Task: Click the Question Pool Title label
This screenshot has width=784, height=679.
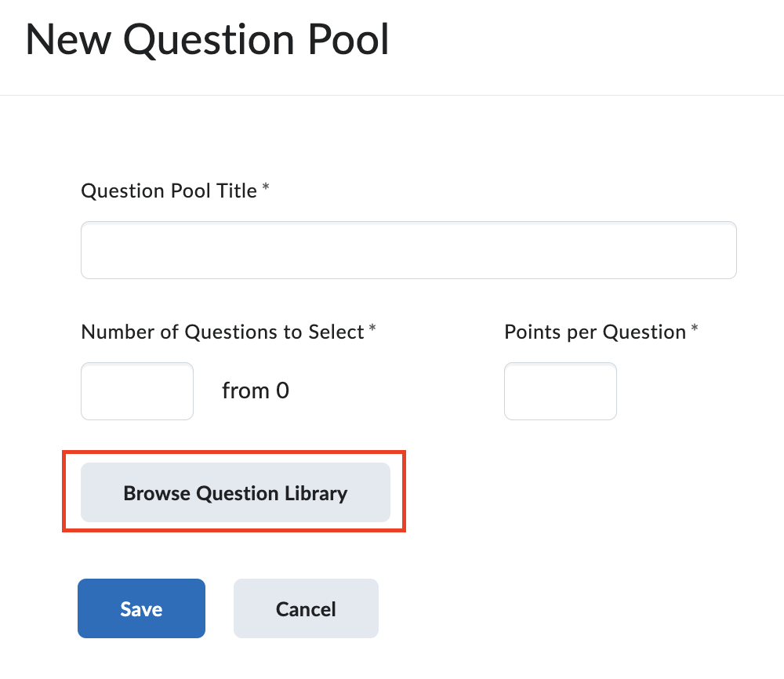Action: click(169, 191)
